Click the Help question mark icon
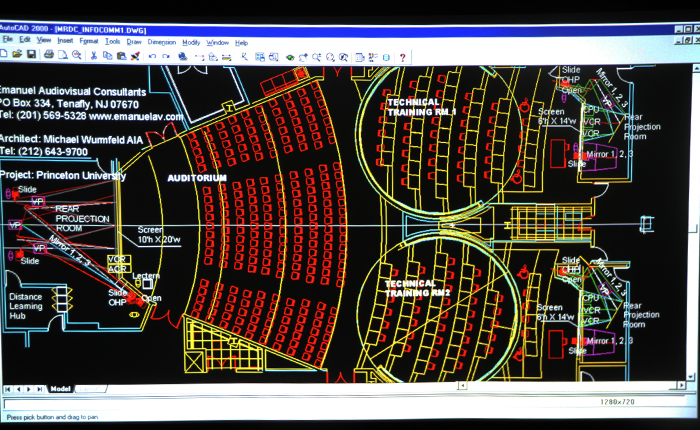This screenshot has height=430, width=700. click(402, 57)
